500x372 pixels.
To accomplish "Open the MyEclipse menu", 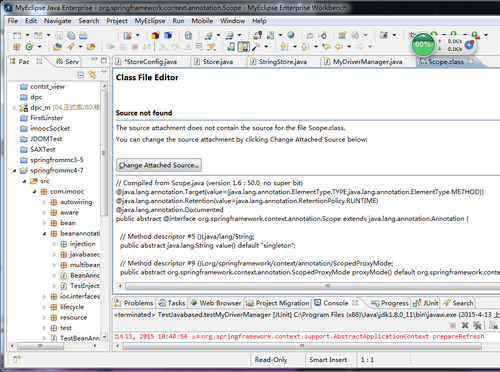I will [150, 21].
